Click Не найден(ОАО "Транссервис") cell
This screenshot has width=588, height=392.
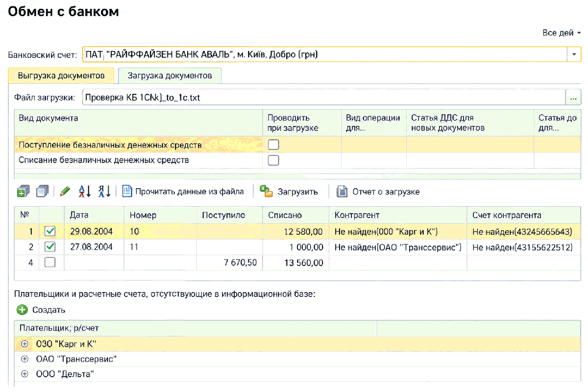(398, 247)
